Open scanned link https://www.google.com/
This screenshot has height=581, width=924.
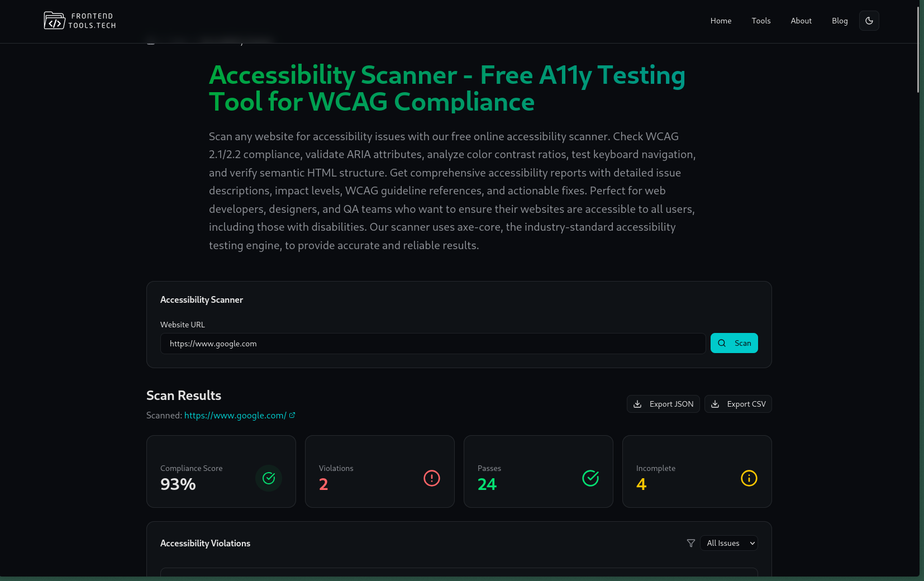pyautogui.click(x=235, y=415)
